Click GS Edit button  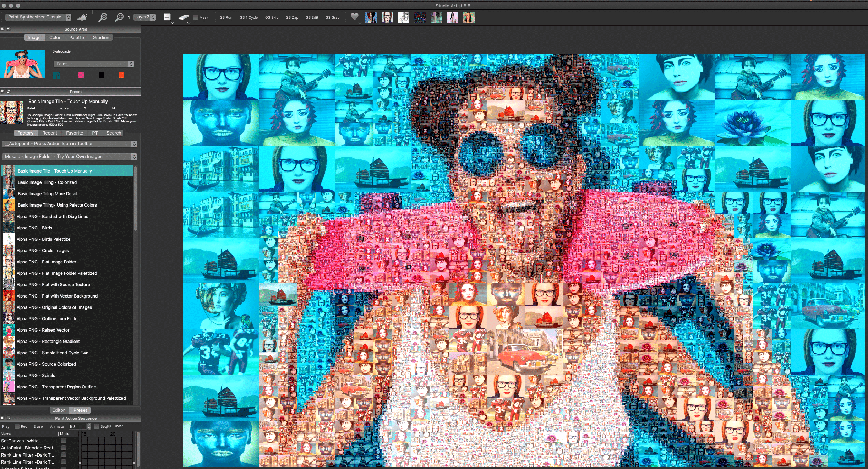312,18
